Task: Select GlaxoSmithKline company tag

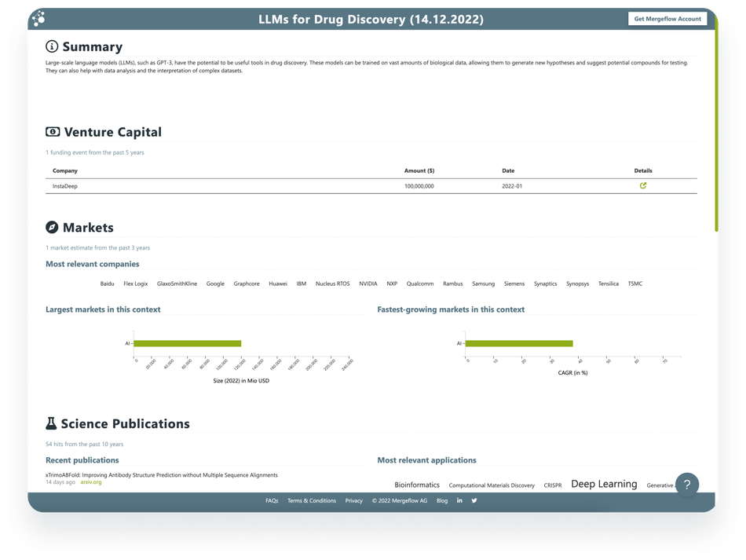Action: [177, 284]
